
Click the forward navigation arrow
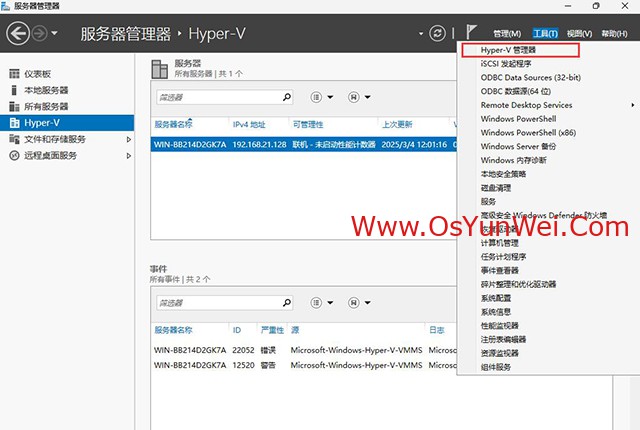40,33
